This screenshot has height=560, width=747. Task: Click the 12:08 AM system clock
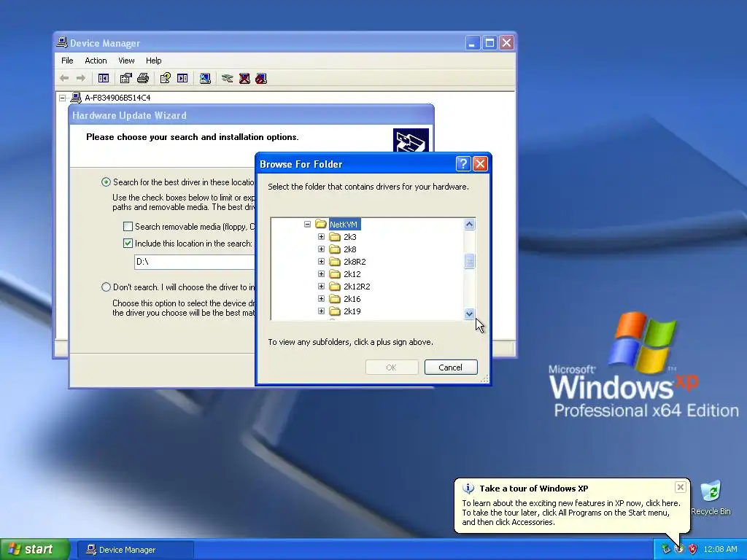(x=720, y=549)
